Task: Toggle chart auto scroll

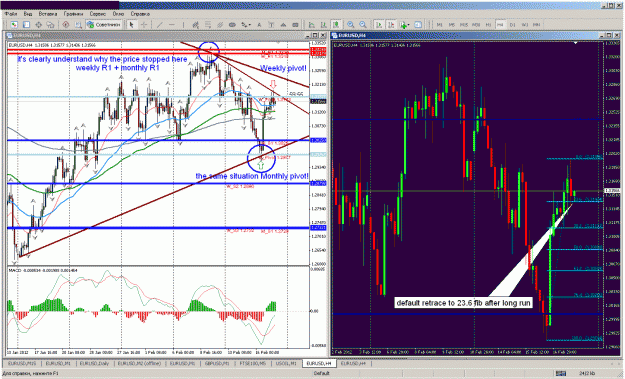Action: 379,25
